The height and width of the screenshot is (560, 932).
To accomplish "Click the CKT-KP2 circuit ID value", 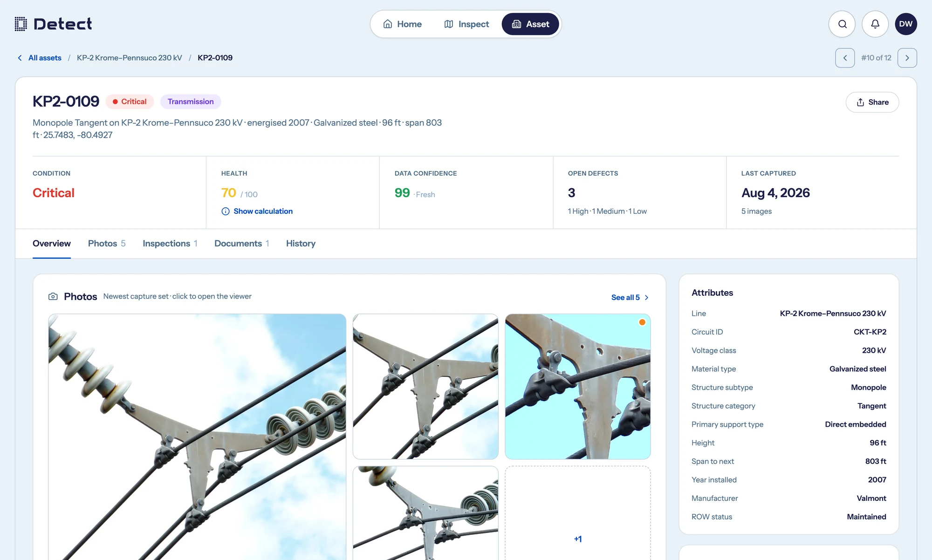I will pos(870,332).
